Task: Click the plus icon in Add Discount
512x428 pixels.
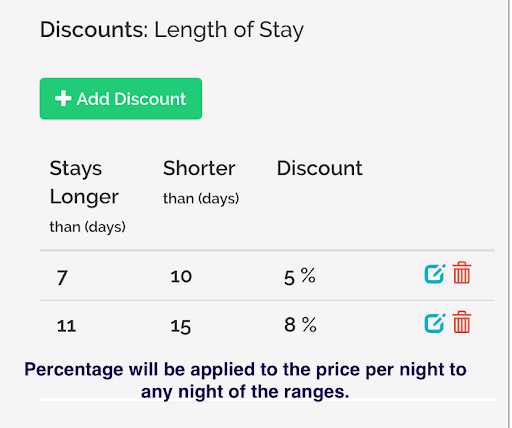Action: coord(63,99)
